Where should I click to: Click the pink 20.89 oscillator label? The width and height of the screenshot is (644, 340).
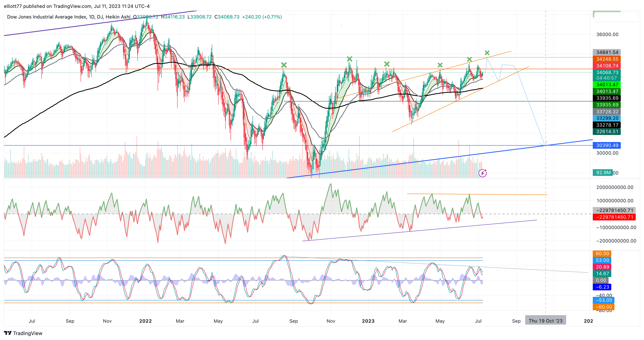(602, 267)
